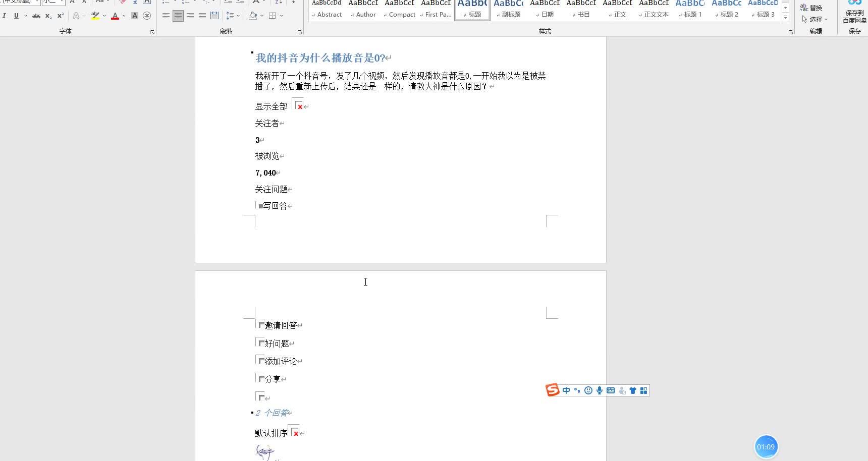Open font color dropdown arrow

pyautogui.click(x=124, y=16)
